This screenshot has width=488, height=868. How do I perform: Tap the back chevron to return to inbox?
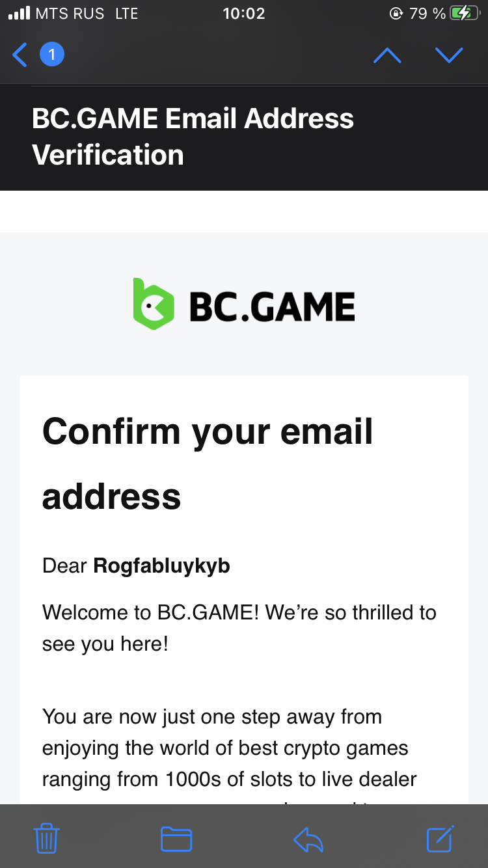20,55
